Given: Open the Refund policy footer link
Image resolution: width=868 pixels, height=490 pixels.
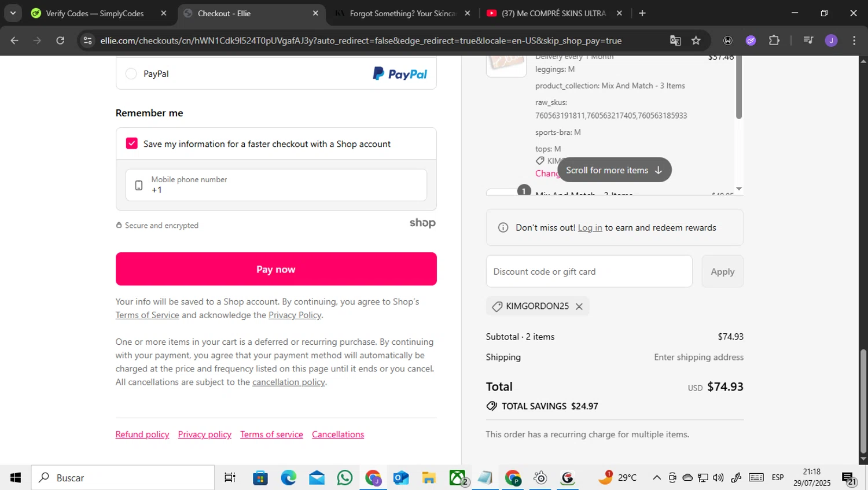Looking at the screenshot, I should point(142,434).
